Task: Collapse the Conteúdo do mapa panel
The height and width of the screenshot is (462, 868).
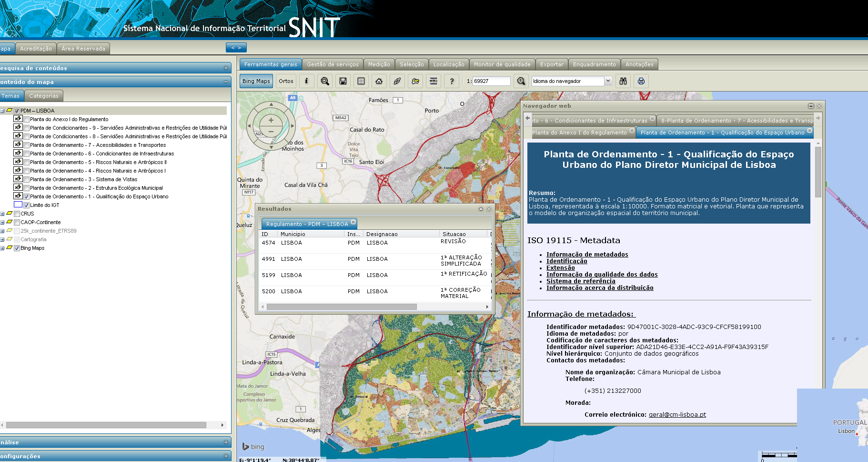Action: 226,82
